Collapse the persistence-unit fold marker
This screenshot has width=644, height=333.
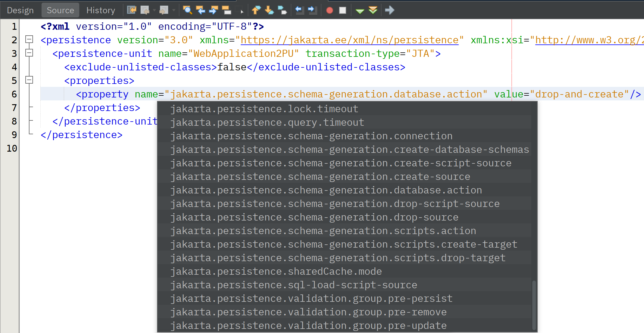point(29,53)
